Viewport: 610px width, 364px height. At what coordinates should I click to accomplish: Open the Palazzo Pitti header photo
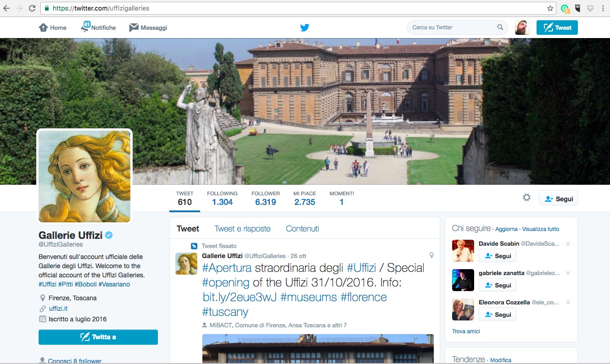click(x=305, y=111)
